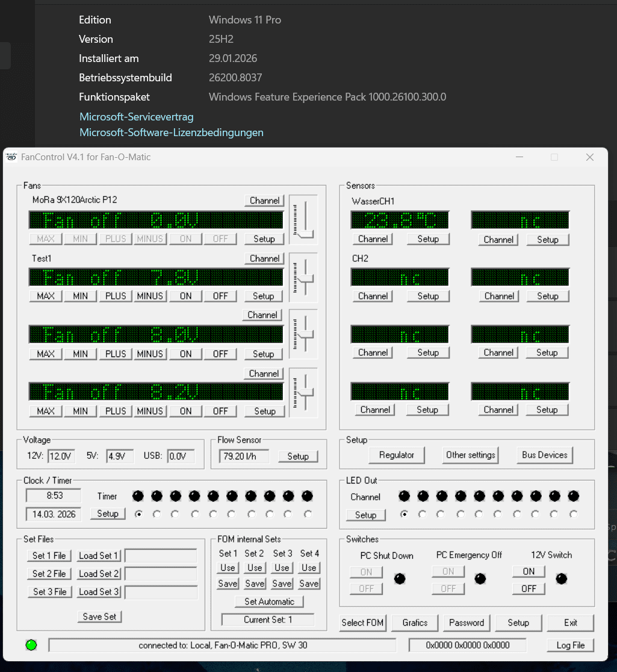
Task: Adjust the 8.2V fan voltage slider
Action: 306,393
